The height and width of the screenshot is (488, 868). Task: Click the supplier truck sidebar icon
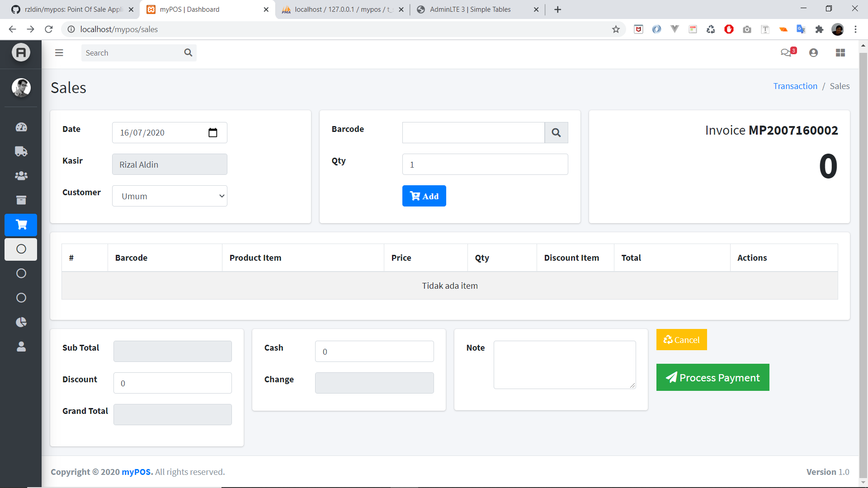tap(21, 151)
